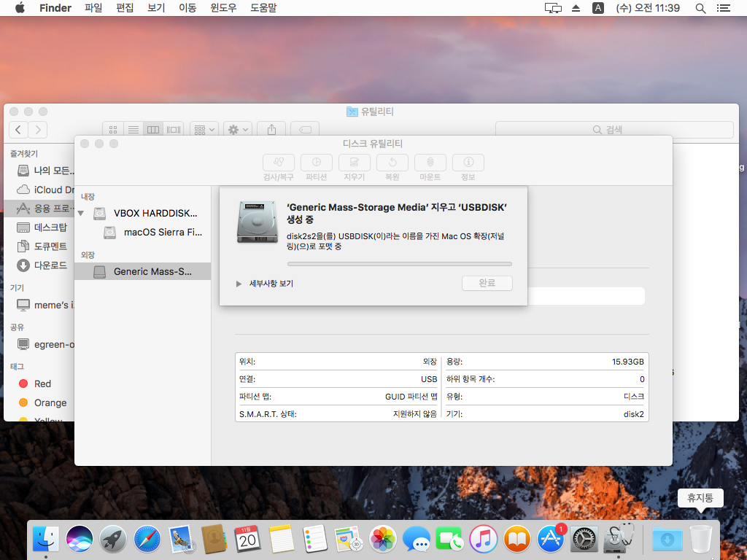The image size is (747, 560).
Task: Open Notification Center list icon
Action: [x=724, y=8]
